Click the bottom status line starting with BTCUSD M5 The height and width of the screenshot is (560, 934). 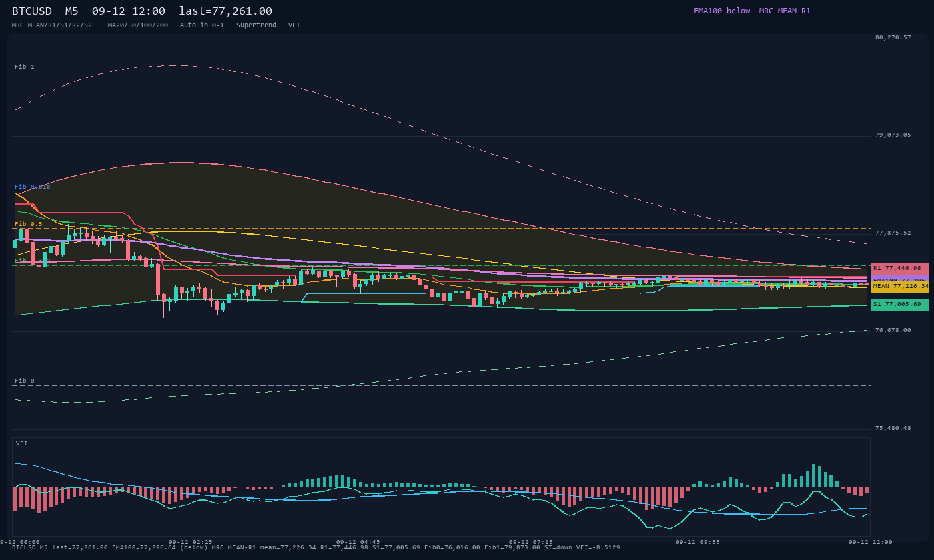[x=316, y=547]
